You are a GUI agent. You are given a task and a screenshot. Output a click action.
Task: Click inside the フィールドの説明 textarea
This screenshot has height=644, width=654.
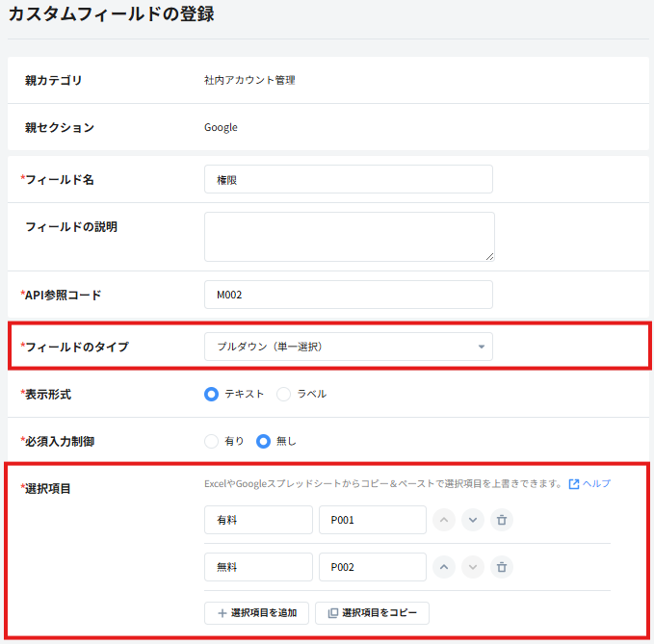[350, 237]
